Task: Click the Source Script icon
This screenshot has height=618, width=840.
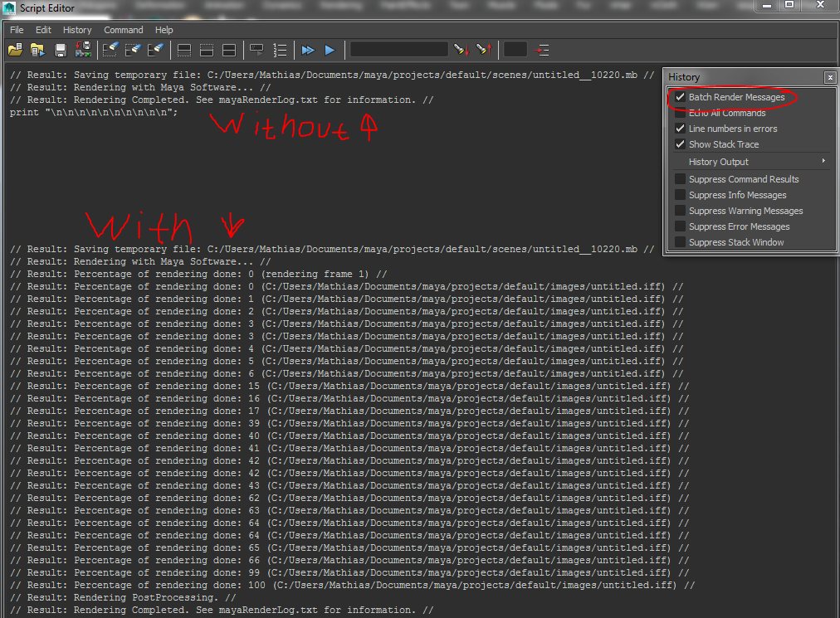Action: [37, 51]
